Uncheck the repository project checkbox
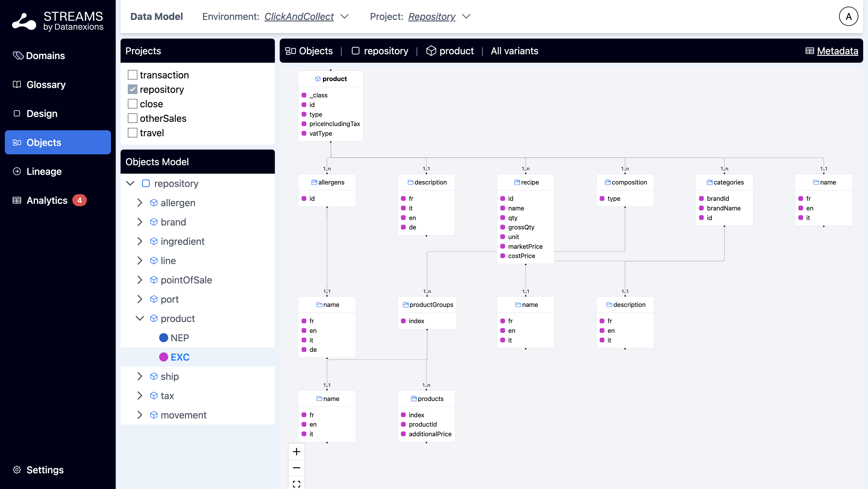 coord(132,89)
